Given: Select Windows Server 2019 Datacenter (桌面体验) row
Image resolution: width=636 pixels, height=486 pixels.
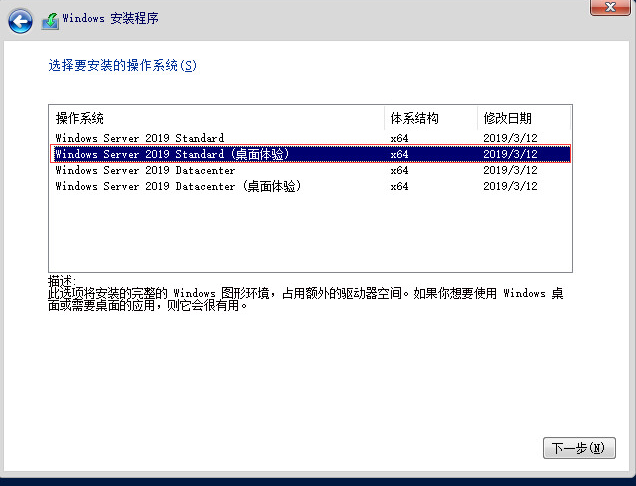Looking at the screenshot, I should 310,186.
